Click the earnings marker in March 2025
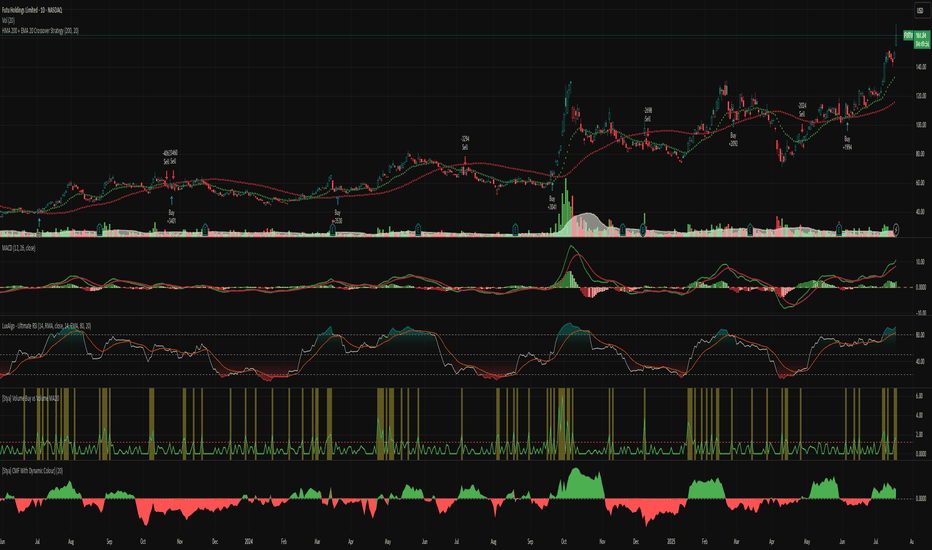The width and height of the screenshot is (932, 550). [750, 230]
